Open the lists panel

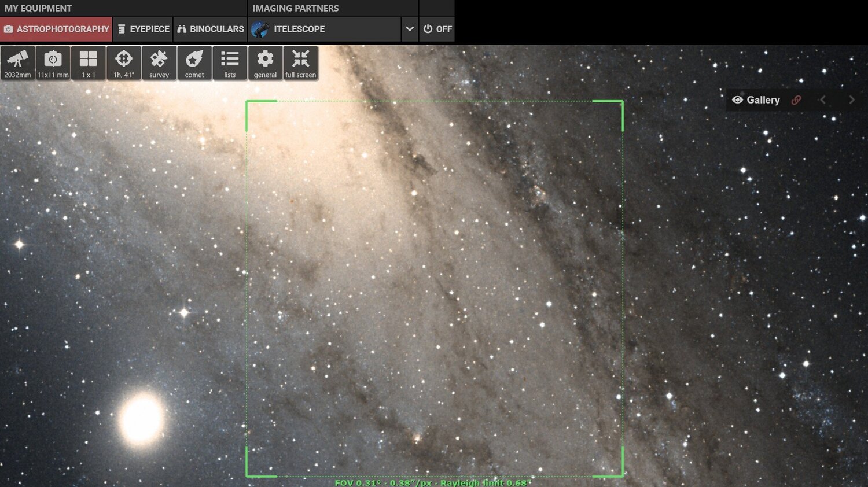click(x=230, y=62)
